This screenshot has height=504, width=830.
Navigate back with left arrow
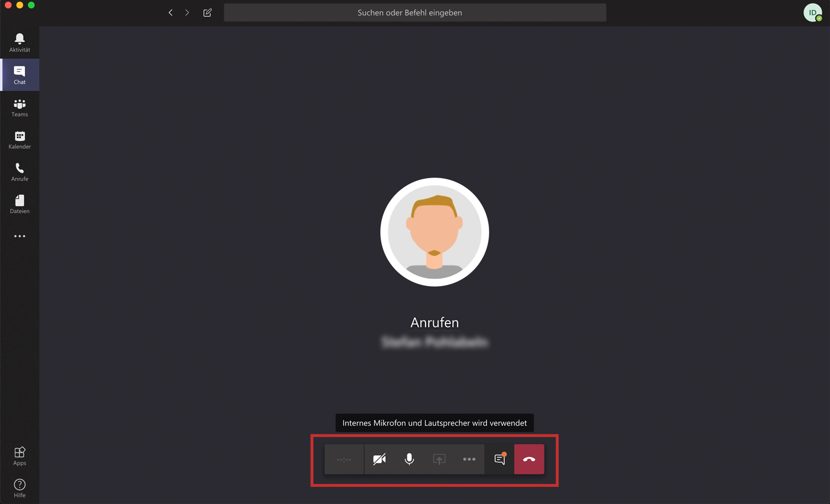coord(170,13)
